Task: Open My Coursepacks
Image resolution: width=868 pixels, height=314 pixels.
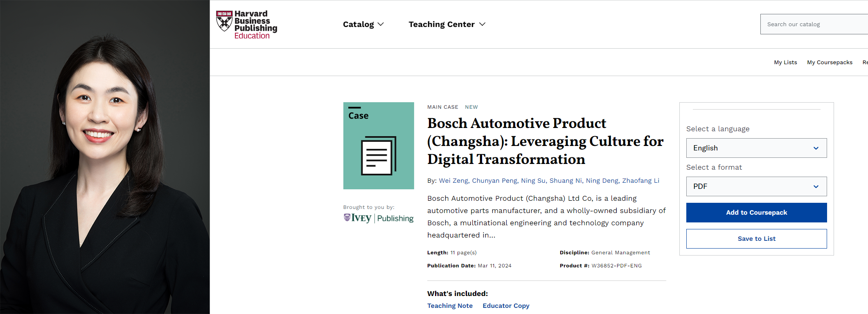Action: (830, 62)
